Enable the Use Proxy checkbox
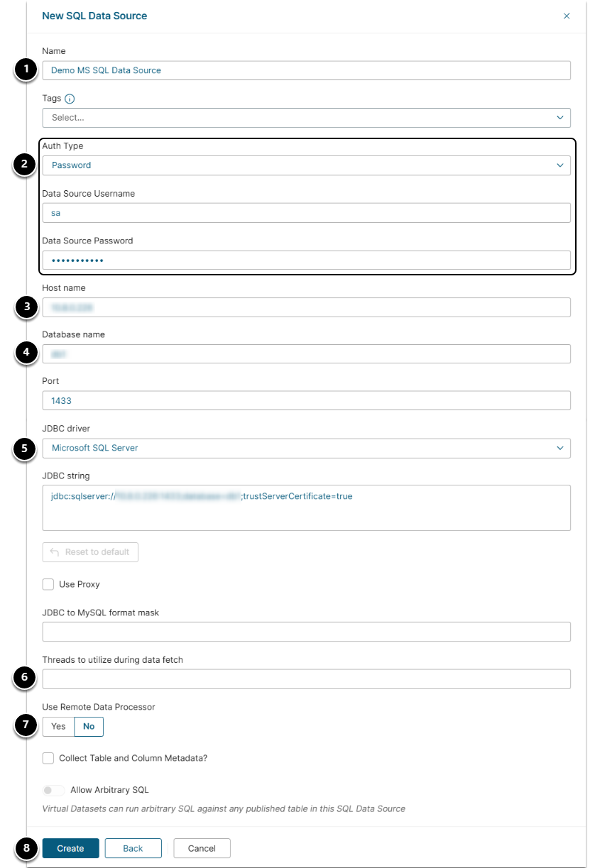Screen dimensions: 595x868 click(48, 584)
